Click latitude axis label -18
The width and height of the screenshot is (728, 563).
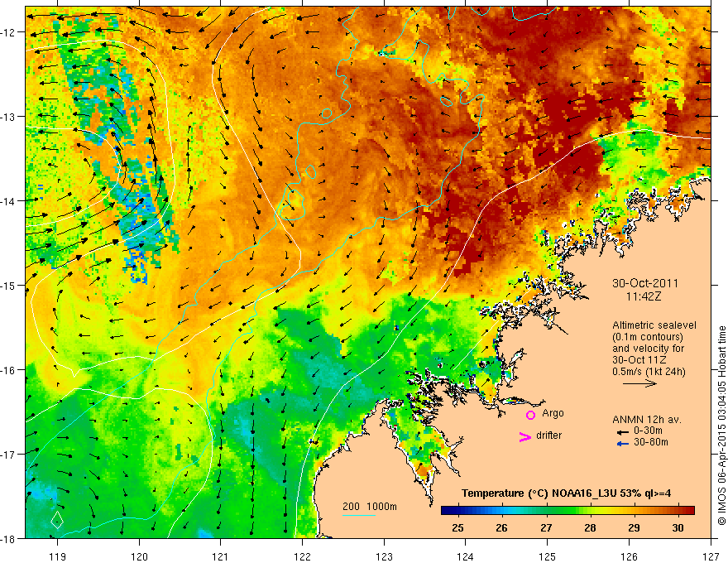click(x=8, y=538)
